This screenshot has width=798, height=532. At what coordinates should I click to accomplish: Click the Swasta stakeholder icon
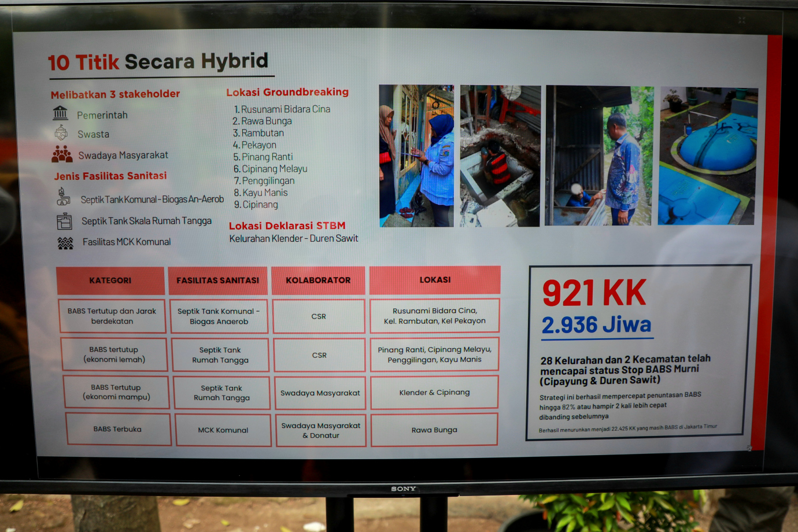pos(61,134)
